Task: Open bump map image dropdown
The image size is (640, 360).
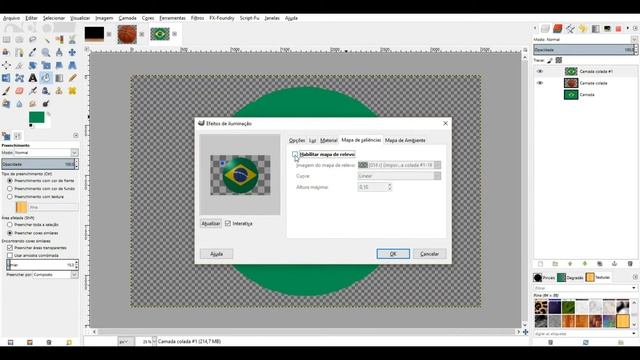Action: pos(399,165)
